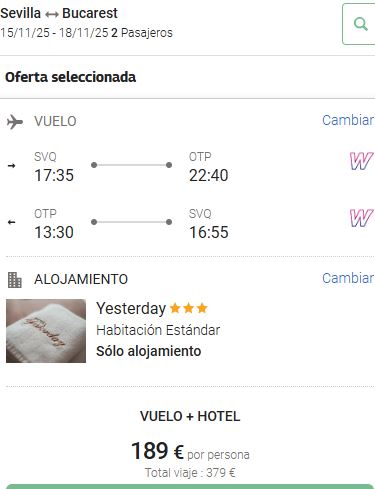Image resolution: width=375 pixels, height=489 pixels.
Task: Click the return left arrow icon
Action: point(12,222)
